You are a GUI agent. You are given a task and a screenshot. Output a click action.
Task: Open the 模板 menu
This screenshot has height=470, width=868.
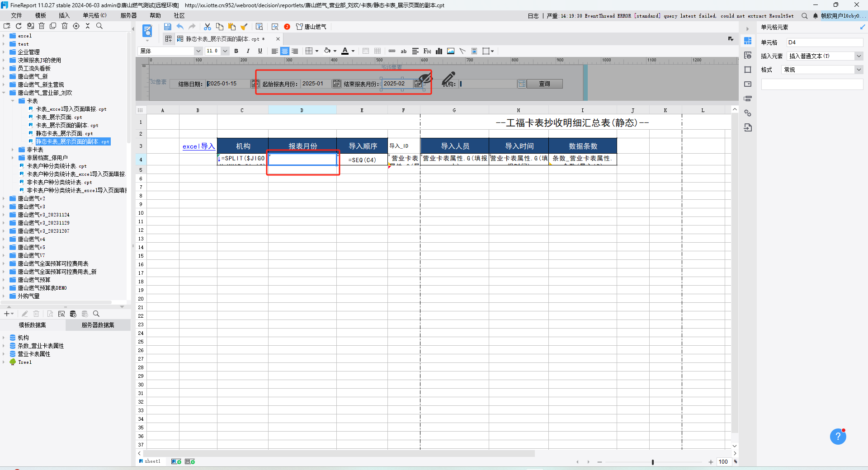pos(41,15)
